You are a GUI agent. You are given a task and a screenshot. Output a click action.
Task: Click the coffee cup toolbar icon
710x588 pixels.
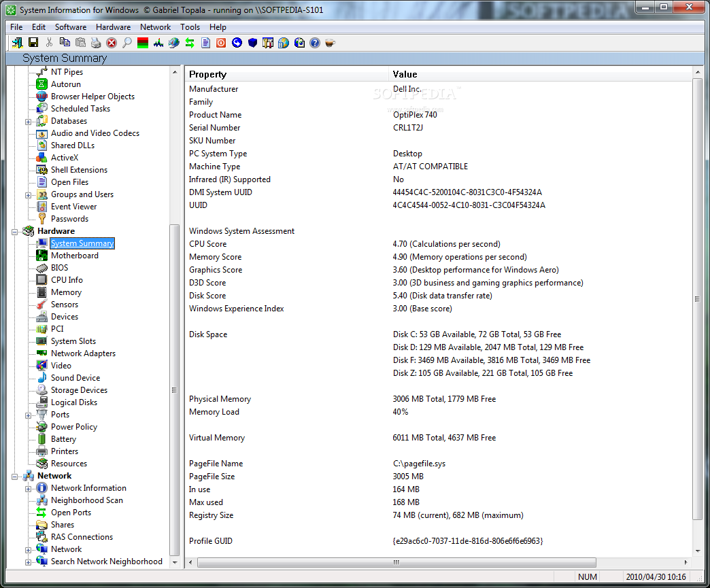click(330, 43)
